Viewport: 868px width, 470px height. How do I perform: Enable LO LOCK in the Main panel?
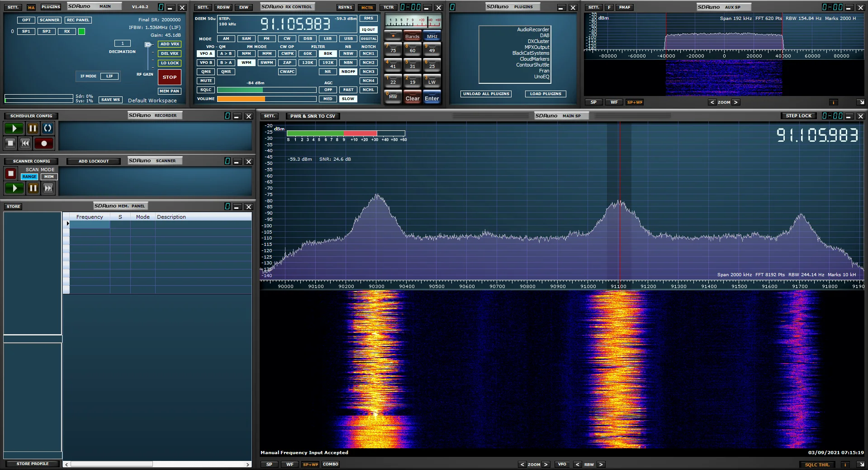point(170,63)
